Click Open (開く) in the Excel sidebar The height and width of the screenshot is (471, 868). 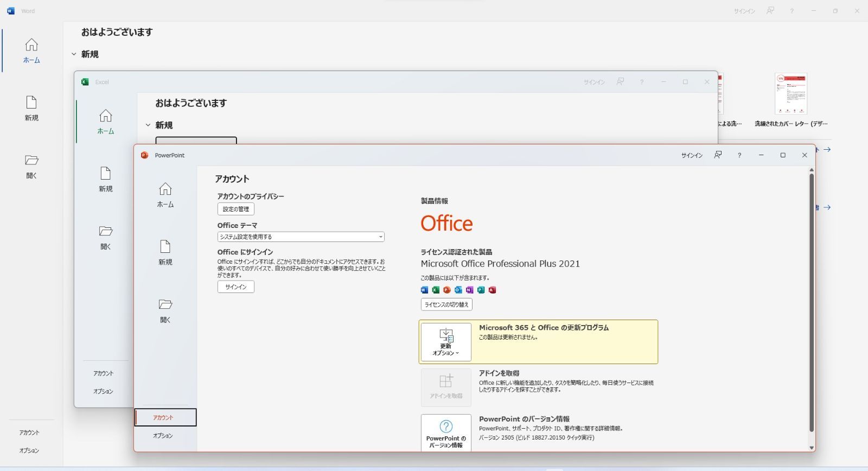106,238
